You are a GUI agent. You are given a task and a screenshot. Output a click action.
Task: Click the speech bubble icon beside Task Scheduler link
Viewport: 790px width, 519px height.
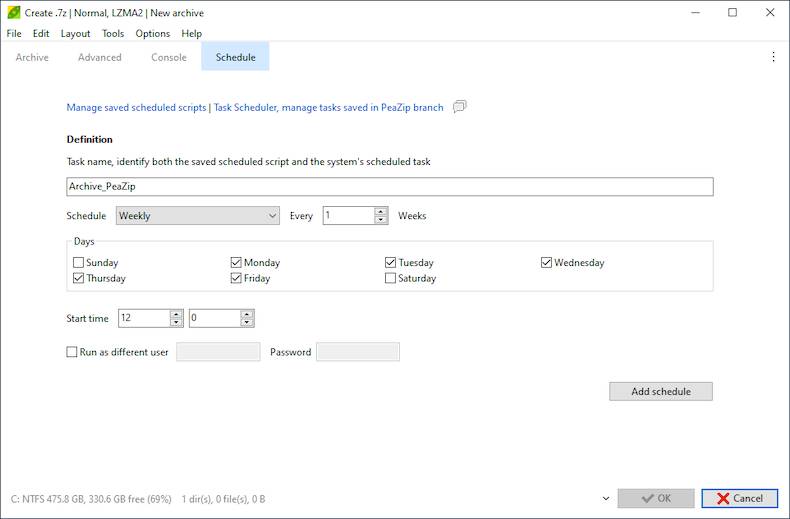(460, 107)
